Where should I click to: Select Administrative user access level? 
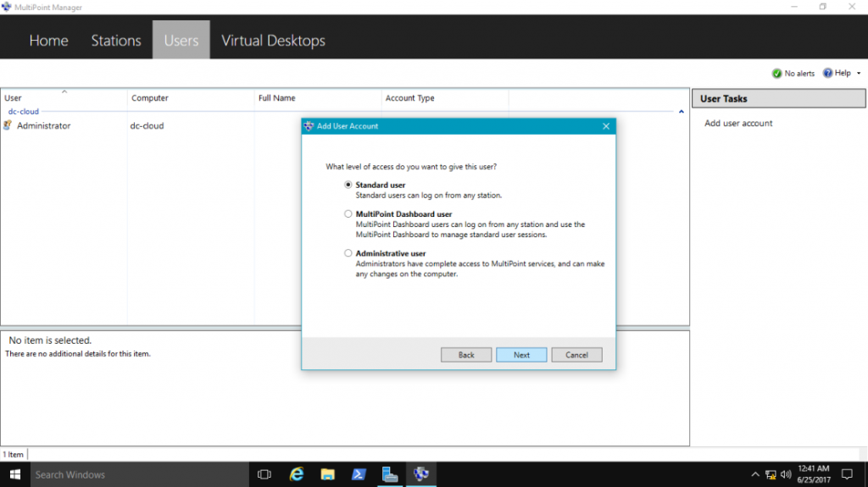coord(348,253)
